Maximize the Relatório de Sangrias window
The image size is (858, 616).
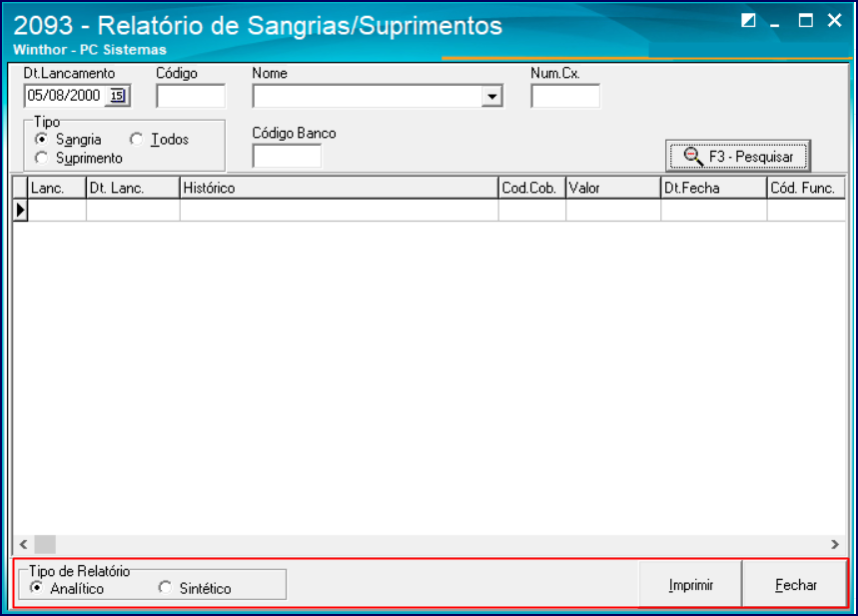click(805, 21)
